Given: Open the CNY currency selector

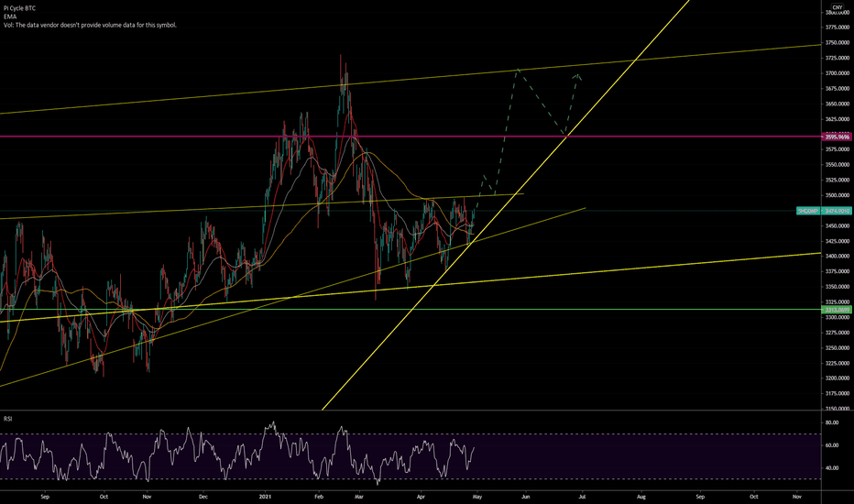Looking at the screenshot, I should coord(838,7).
